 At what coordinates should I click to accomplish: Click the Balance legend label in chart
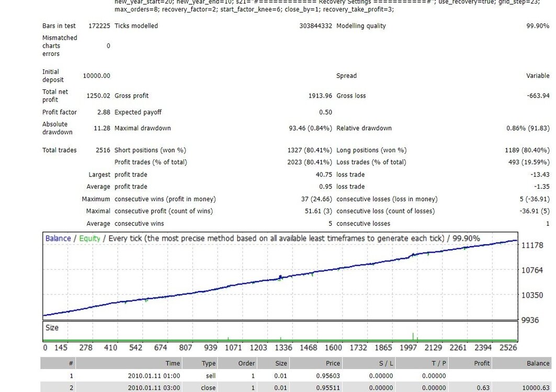tap(58, 238)
